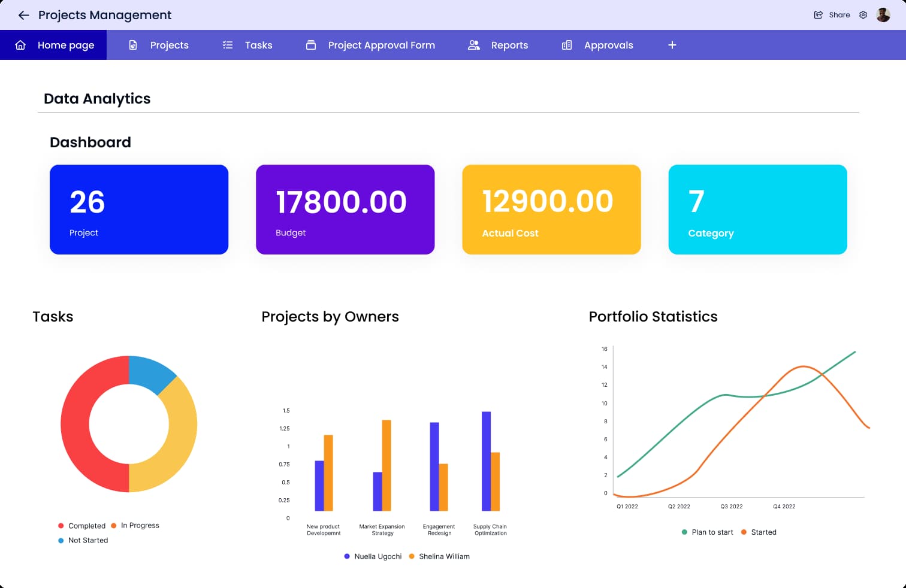
Task: Switch to the Project Approval Form tab
Action: pyautogui.click(x=381, y=45)
